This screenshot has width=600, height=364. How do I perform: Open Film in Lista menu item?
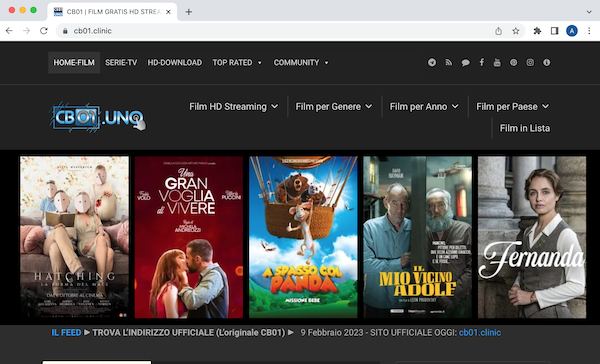(525, 128)
